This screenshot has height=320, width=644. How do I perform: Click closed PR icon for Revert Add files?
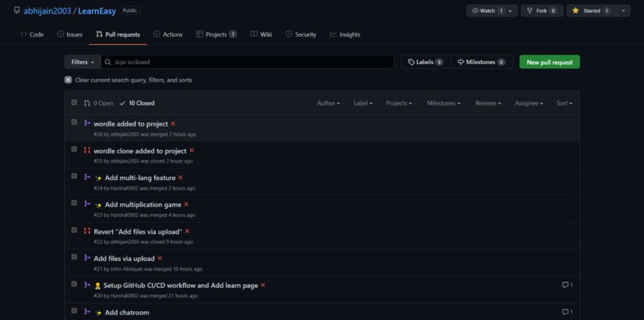pos(86,230)
